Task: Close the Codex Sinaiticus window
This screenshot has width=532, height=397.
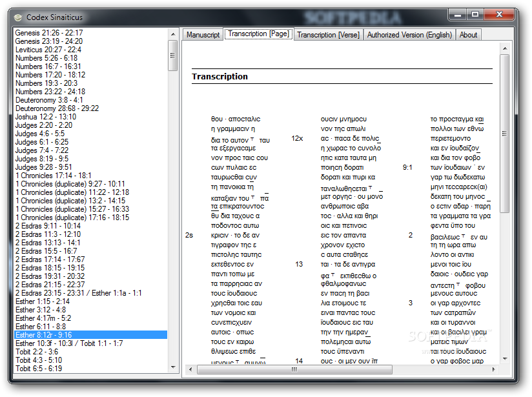Action: tap(499, 15)
